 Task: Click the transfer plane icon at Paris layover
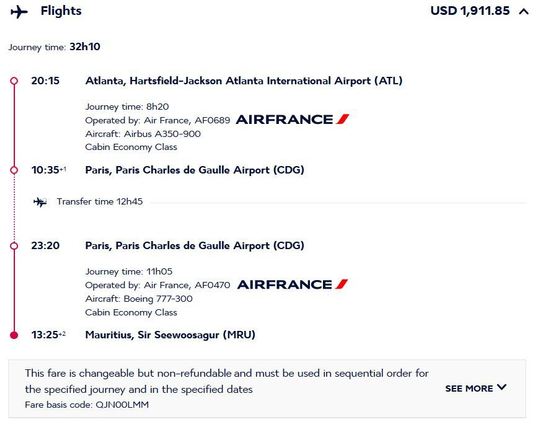pyautogui.click(x=40, y=202)
